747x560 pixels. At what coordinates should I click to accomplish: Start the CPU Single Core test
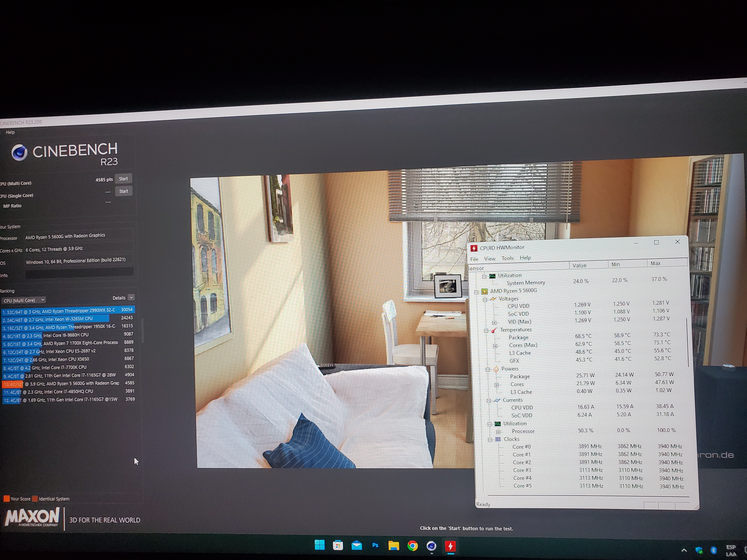[x=124, y=191]
